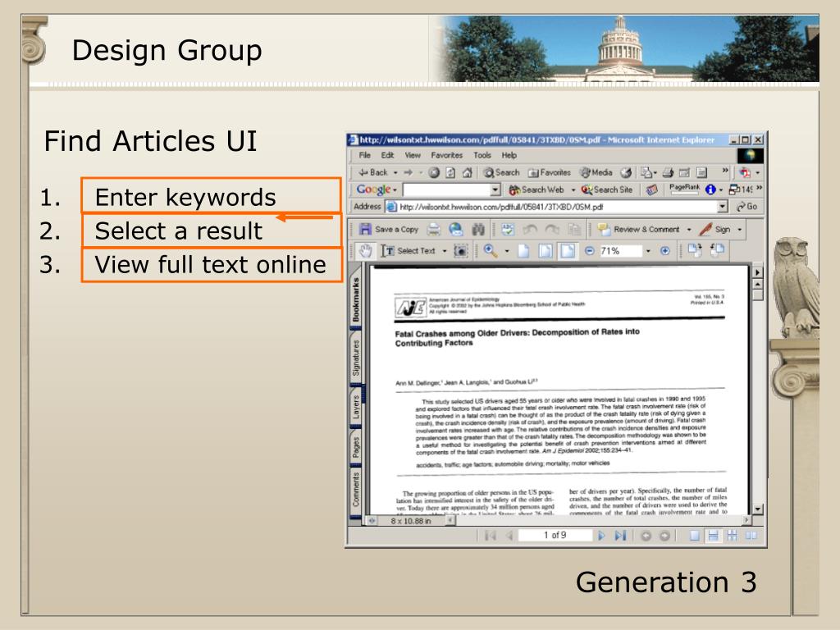Screen dimensions: 840x630
Task: Set Fit Width page view icon
Action: pyautogui.click(x=568, y=250)
